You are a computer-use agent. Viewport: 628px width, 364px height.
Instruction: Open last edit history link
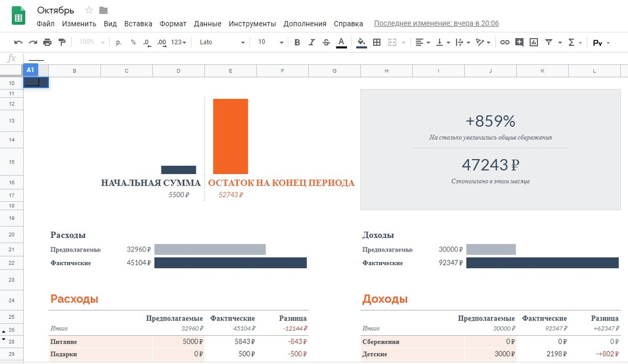(x=436, y=24)
